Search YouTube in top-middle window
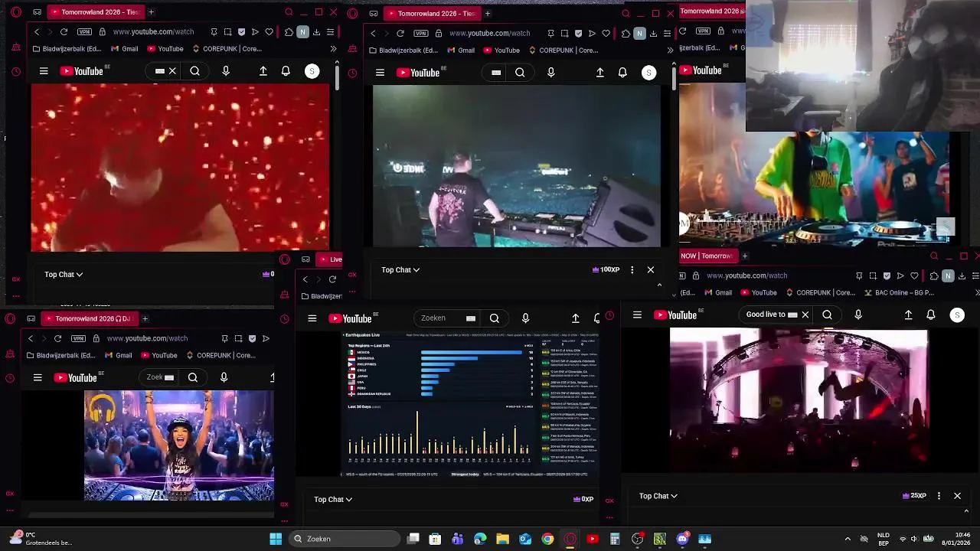Screen dimensions: 980x551 pyautogui.click(x=520, y=73)
